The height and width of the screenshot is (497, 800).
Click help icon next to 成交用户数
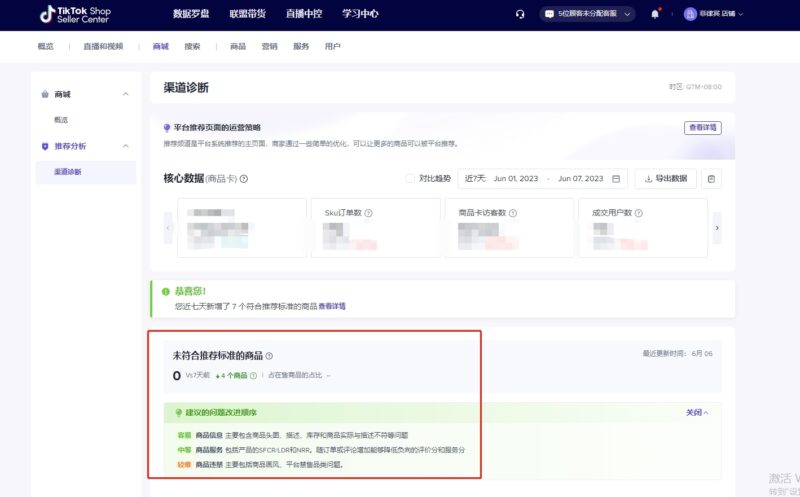[x=638, y=213]
